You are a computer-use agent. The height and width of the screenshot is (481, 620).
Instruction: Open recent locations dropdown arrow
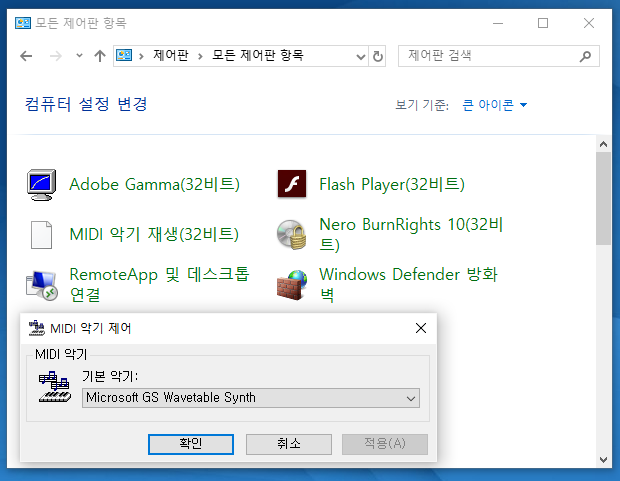tap(79, 56)
